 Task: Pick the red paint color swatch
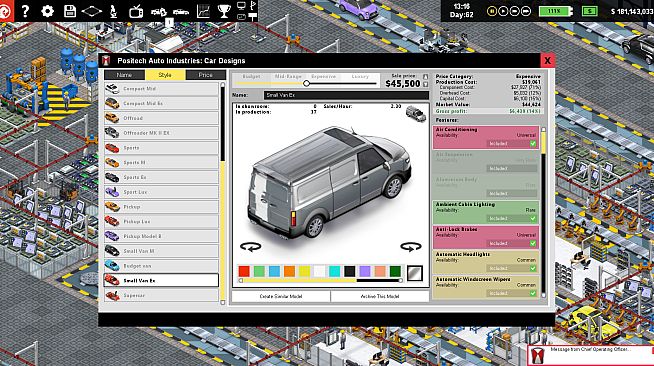pyautogui.click(x=244, y=272)
